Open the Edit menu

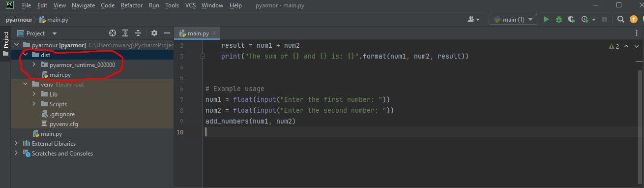(42, 5)
